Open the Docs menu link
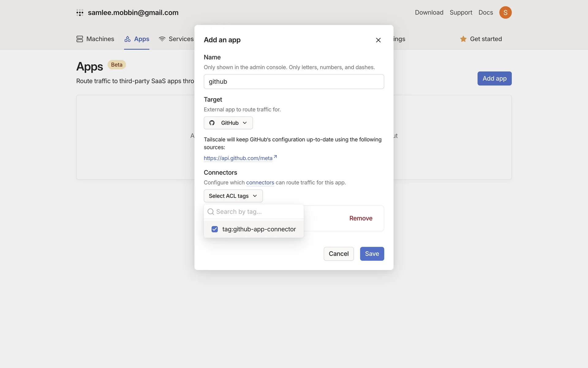 (486, 13)
